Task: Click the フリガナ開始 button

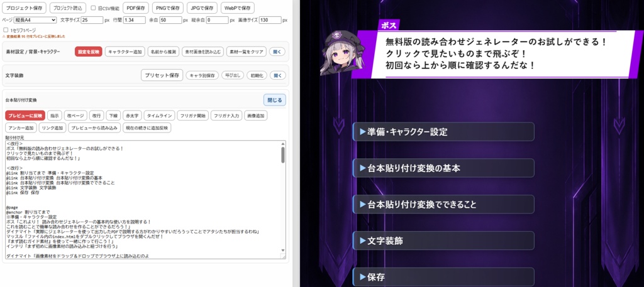Action: pyautogui.click(x=193, y=116)
